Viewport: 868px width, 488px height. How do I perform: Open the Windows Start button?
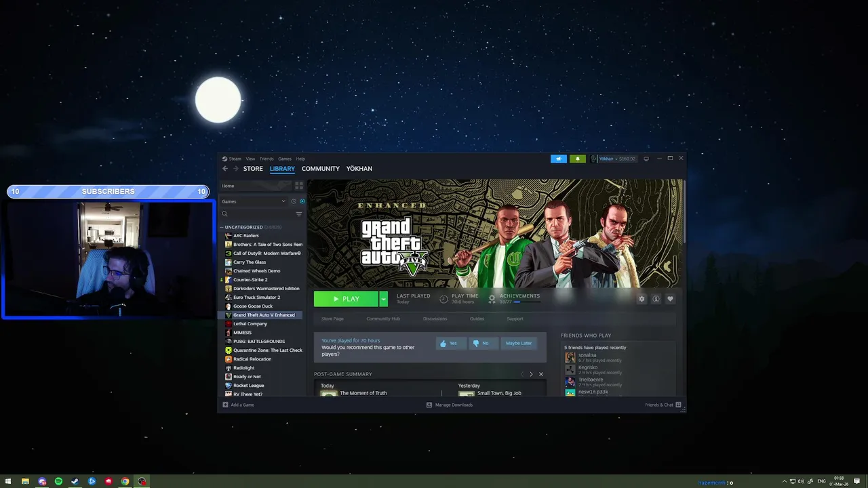tap(8, 482)
